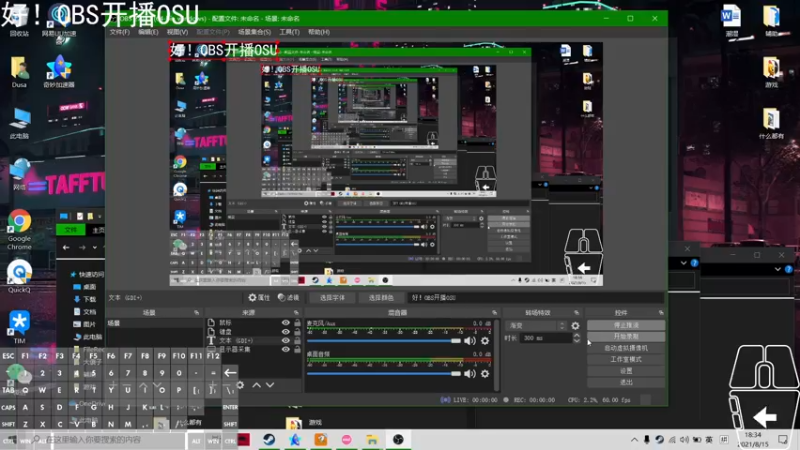Adjust 桌面音频 volume slider
The height and width of the screenshot is (450, 800).
(x=384, y=374)
